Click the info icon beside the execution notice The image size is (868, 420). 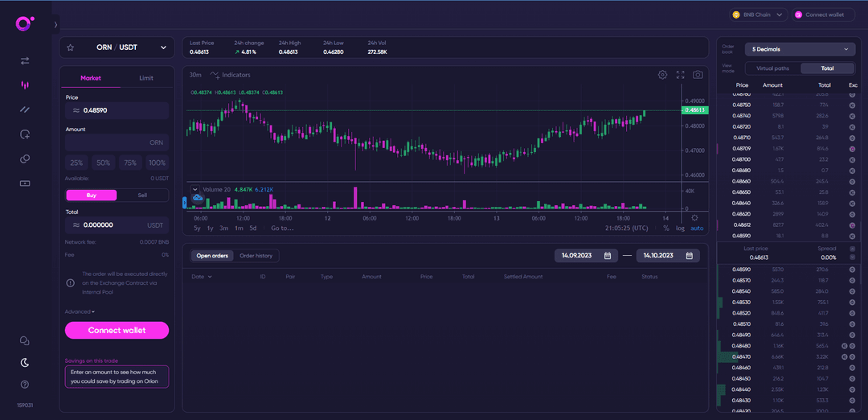tap(70, 282)
